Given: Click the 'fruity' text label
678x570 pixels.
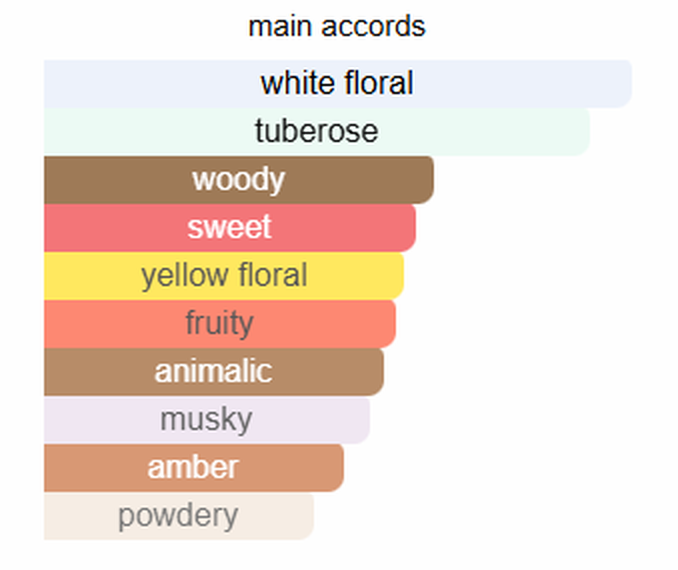Looking at the screenshot, I should (x=220, y=323).
